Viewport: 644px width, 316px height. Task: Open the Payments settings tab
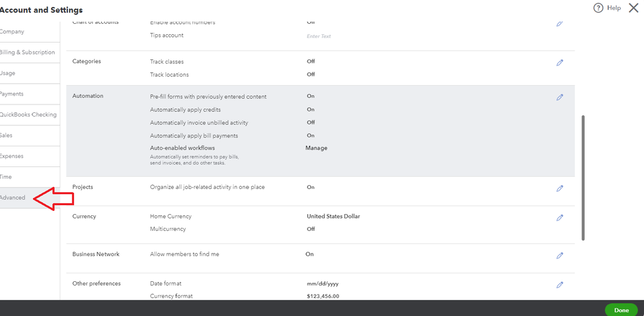point(13,94)
